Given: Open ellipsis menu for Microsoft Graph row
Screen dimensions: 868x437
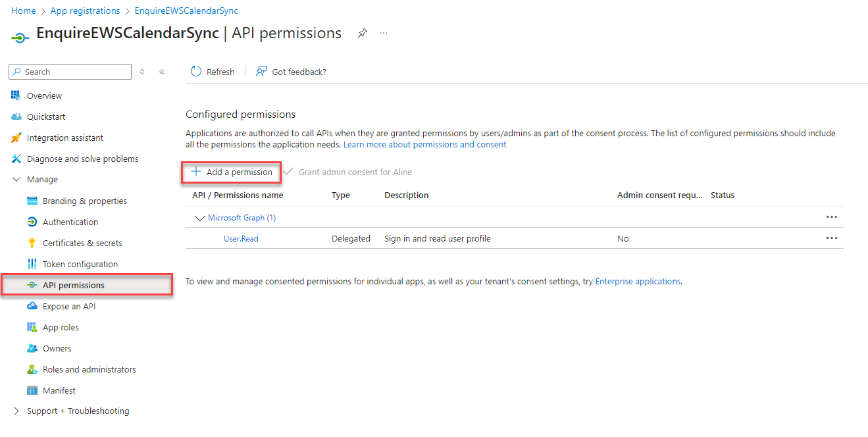Looking at the screenshot, I should 832,217.
